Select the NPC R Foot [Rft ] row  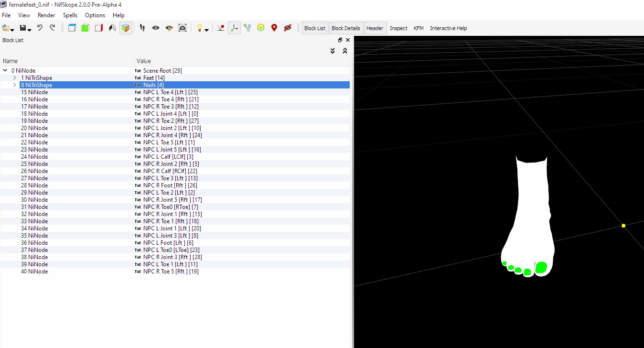tap(175, 185)
